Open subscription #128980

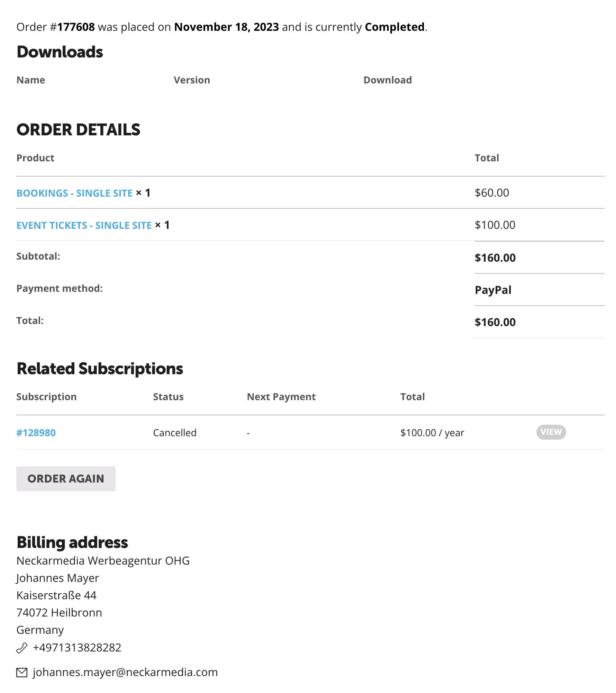coord(36,433)
